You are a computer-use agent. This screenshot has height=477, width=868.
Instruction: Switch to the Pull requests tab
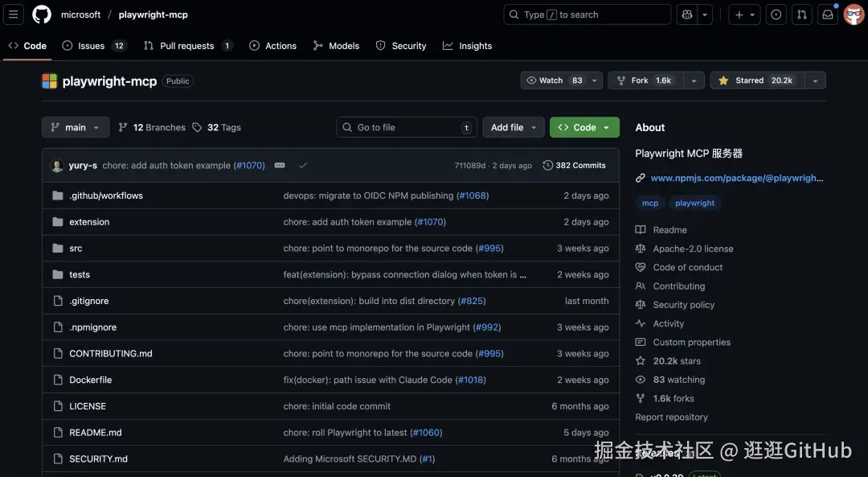(x=187, y=46)
